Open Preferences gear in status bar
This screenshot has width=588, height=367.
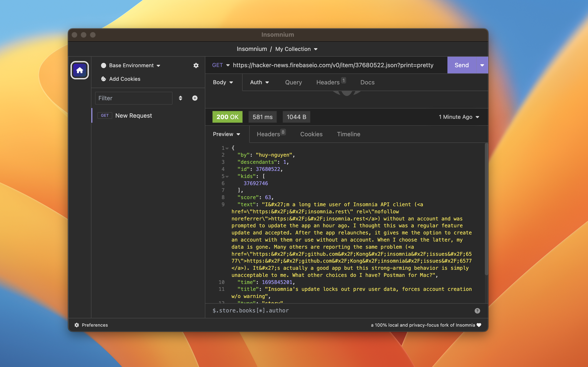click(77, 325)
